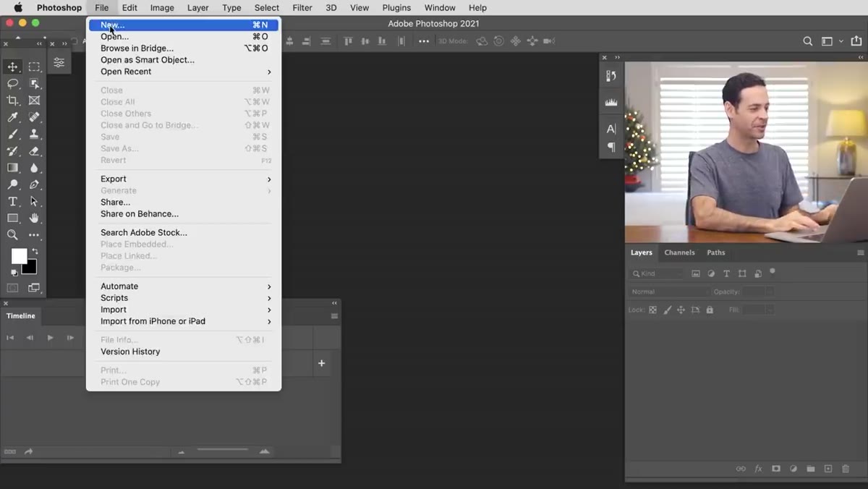Open the Kind filter dropdown
Screen dimensions: 868x489
click(x=657, y=273)
